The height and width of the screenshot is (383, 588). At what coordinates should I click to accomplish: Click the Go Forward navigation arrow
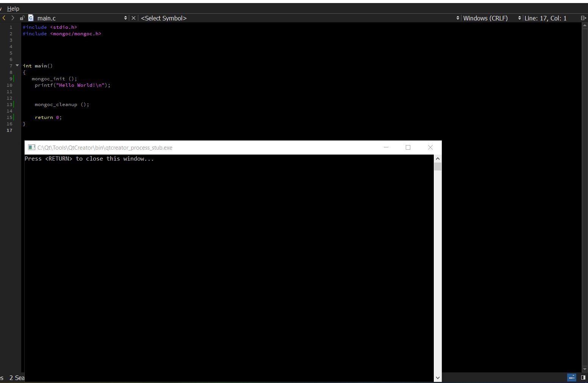click(x=13, y=18)
